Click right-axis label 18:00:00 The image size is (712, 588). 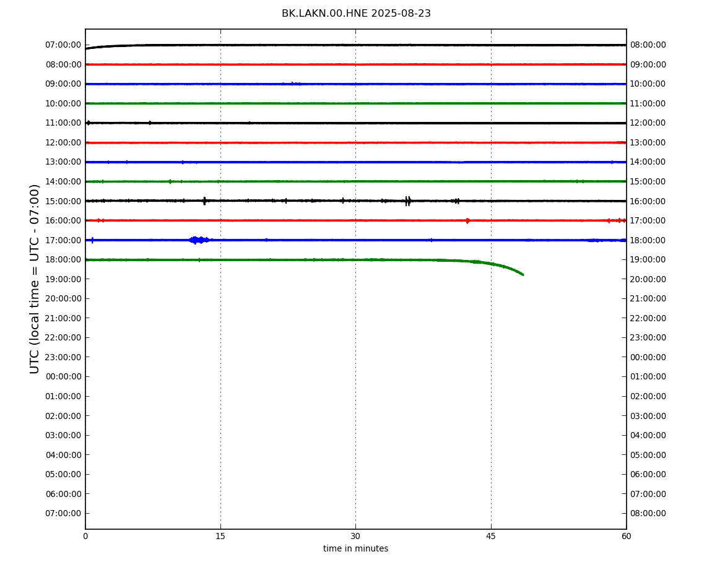(x=648, y=240)
